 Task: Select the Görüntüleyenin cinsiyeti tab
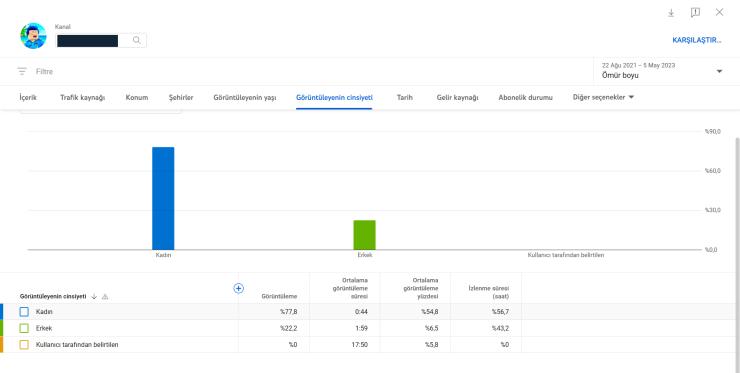click(334, 97)
